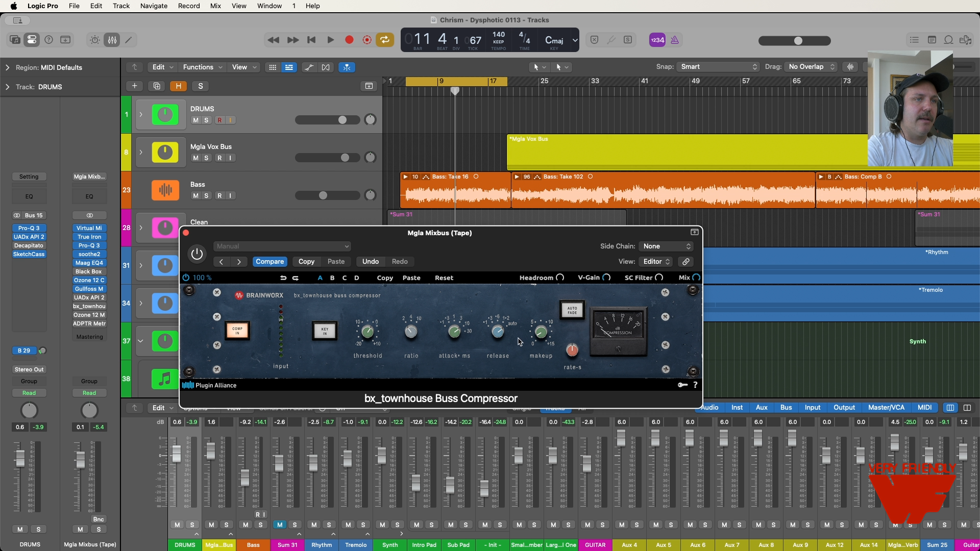Toggle the plugin power bypass button
Screen dimensions: 980x551
pyautogui.click(x=197, y=254)
